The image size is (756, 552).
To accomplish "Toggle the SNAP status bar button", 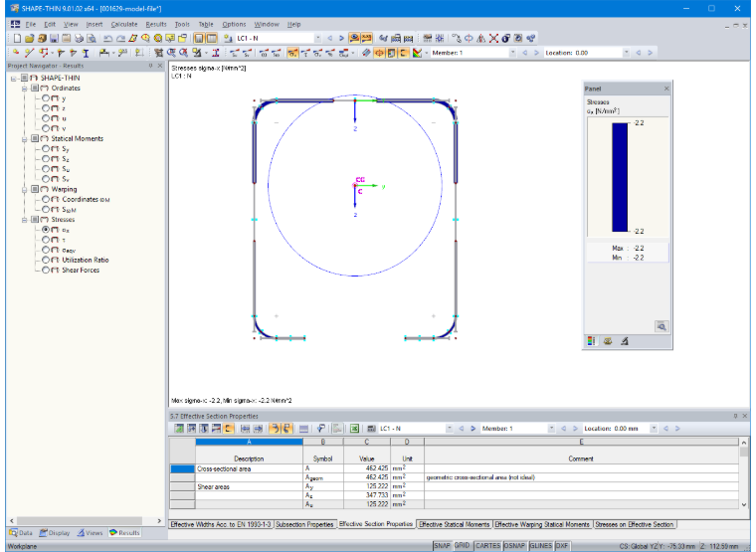I will [442, 546].
